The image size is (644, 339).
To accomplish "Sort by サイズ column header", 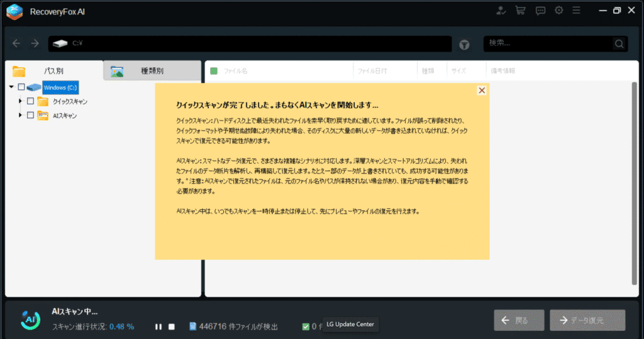I will click(458, 71).
